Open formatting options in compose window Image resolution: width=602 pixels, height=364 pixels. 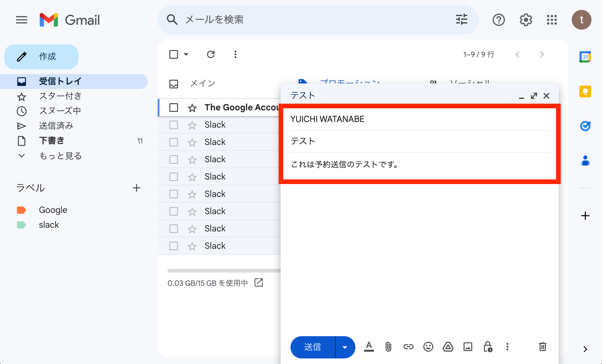pyautogui.click(x=369, y=347)
